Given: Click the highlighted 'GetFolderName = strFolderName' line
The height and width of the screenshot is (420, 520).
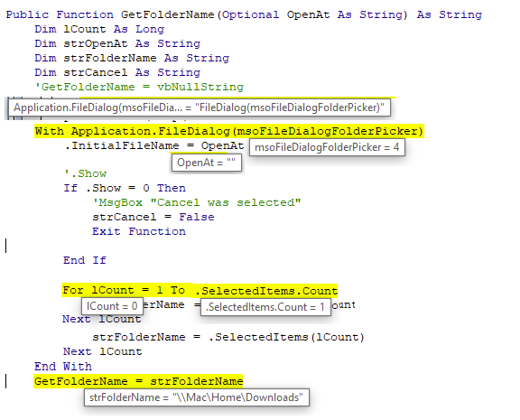Looking at the screenshot, I should click(138, 381).
